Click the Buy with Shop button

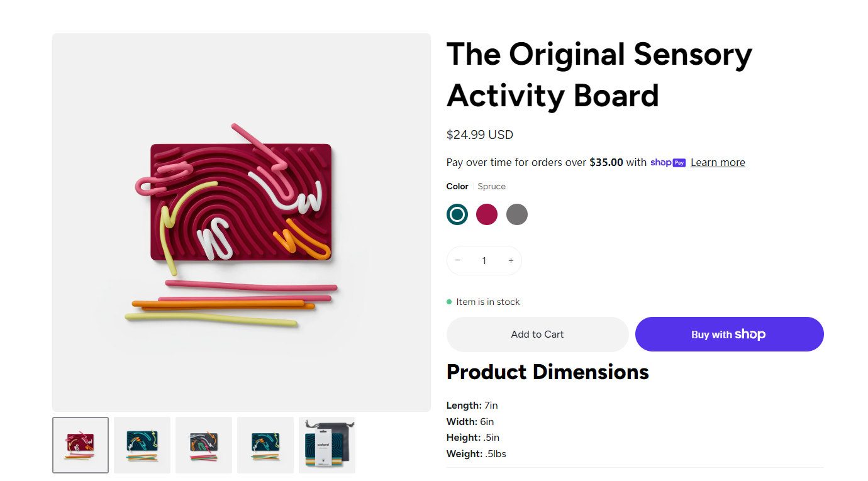click(729, 334)
